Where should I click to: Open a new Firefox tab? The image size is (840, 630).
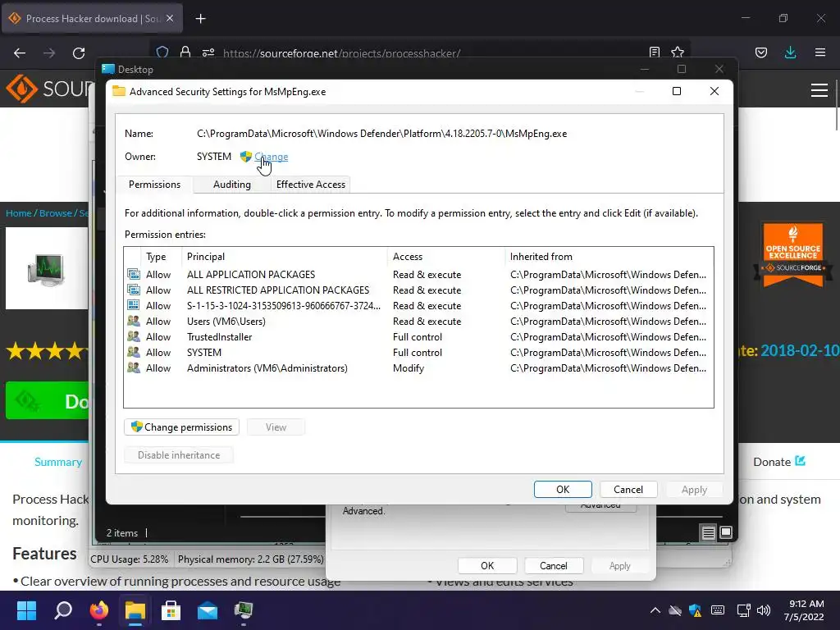(x=200, y=19)
